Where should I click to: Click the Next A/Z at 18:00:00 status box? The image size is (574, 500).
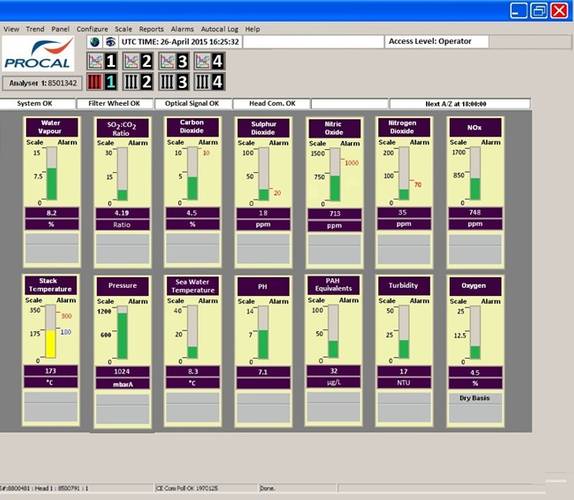[460, 104]
